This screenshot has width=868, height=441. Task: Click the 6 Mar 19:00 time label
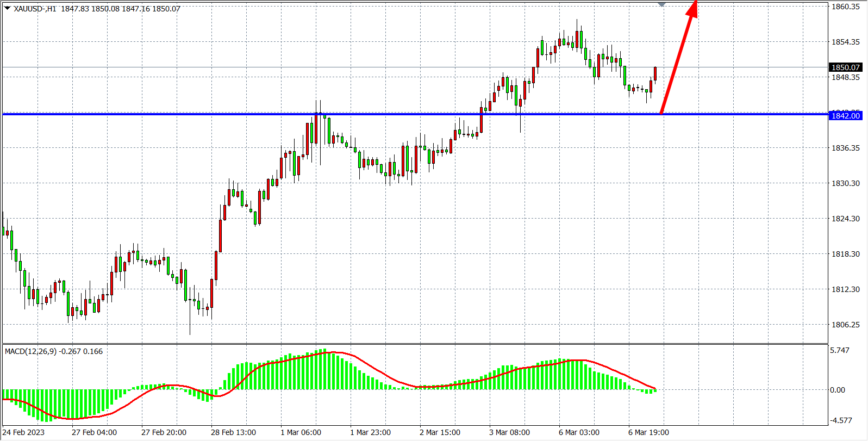tap(648, 432)
